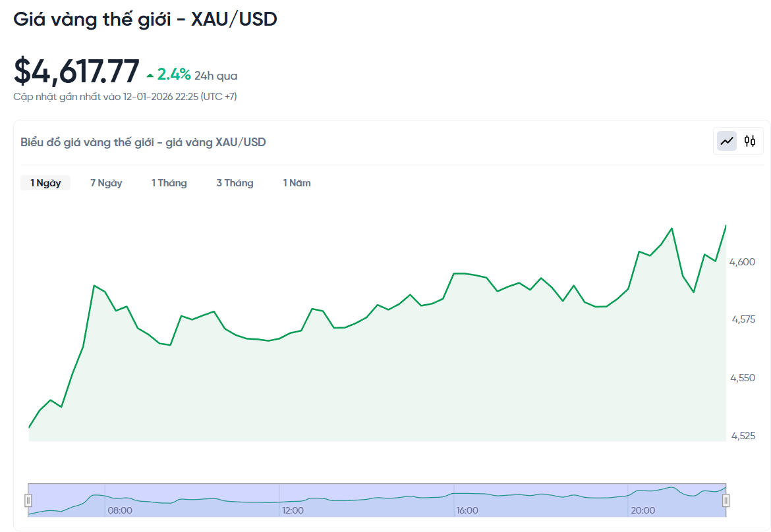This screenshot has width=771, height=532.
Task: Click the "Giá vàng thế giới – XAU/USD" heading
Action: coord(146,19)
